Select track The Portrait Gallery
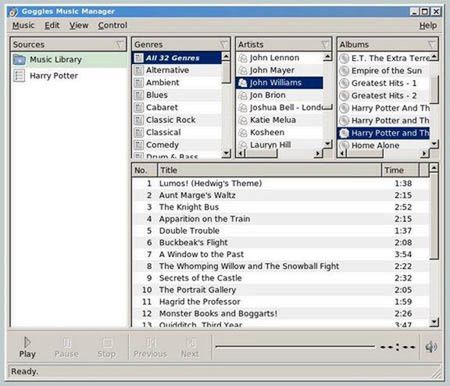 coord(281,290)
